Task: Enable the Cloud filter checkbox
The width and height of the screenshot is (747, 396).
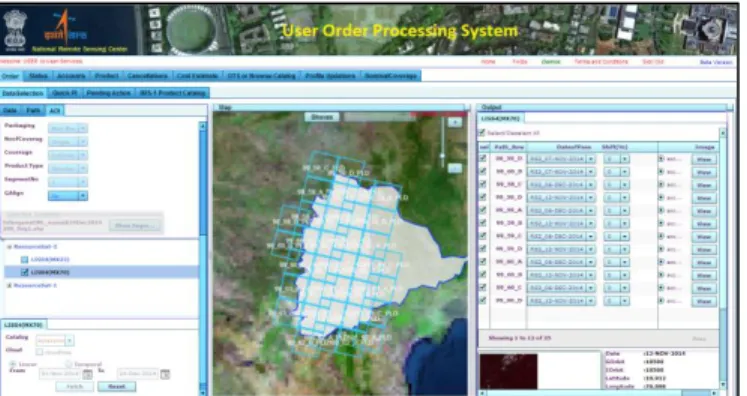Action: coord(40,352)
